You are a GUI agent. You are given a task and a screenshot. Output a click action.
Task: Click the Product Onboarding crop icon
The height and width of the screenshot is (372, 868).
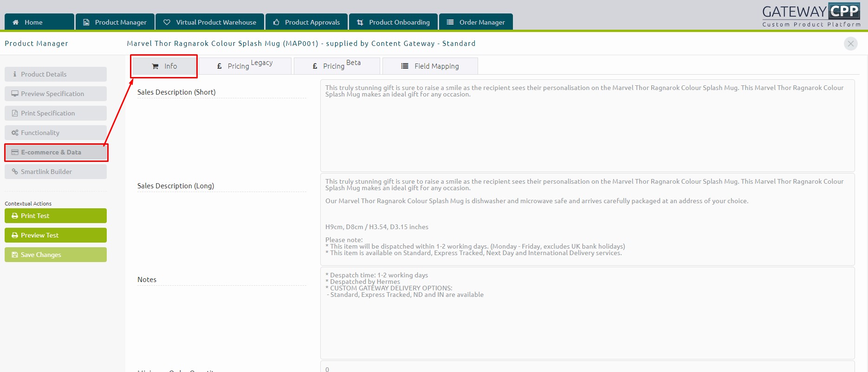[x=360, y=22]
